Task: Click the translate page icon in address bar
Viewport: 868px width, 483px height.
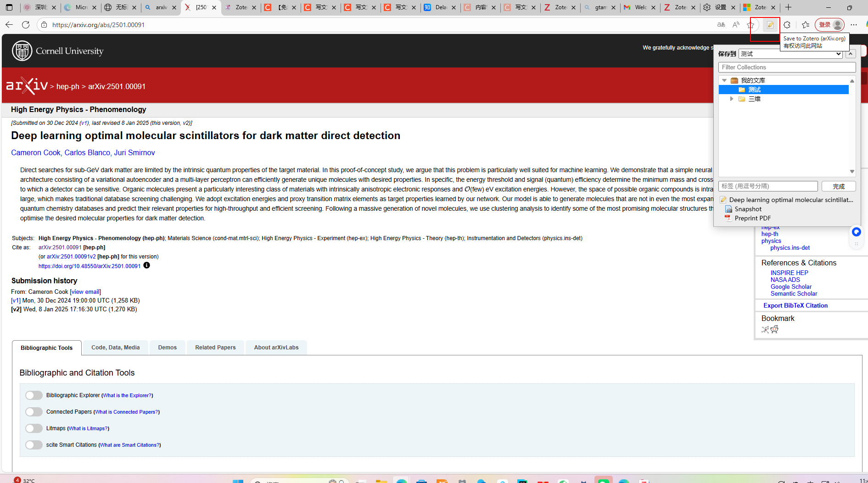Action: tap(721, 25)
